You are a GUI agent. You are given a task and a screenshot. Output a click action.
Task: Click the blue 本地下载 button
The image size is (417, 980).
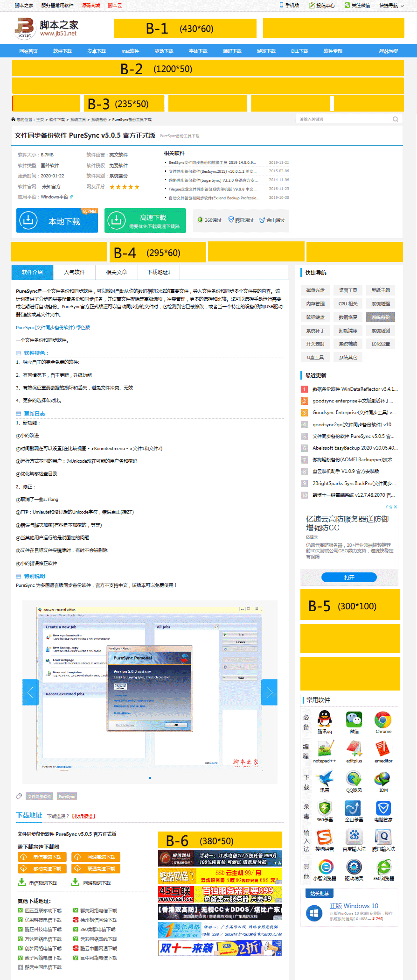point(57,221)
